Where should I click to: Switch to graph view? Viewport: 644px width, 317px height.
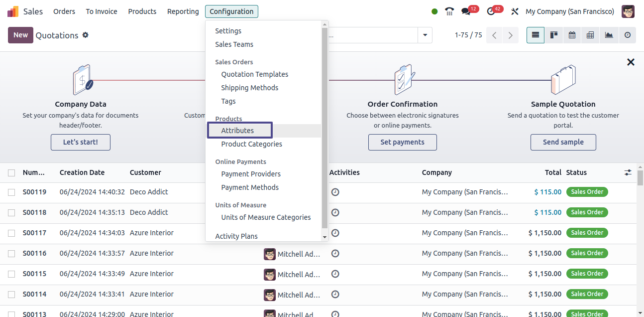tap(609, 35)
